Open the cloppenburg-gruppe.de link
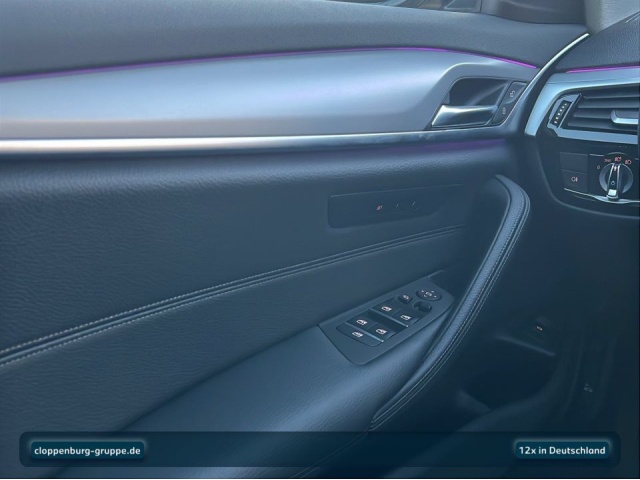640x480 pixels. click(x=87, y=450)
